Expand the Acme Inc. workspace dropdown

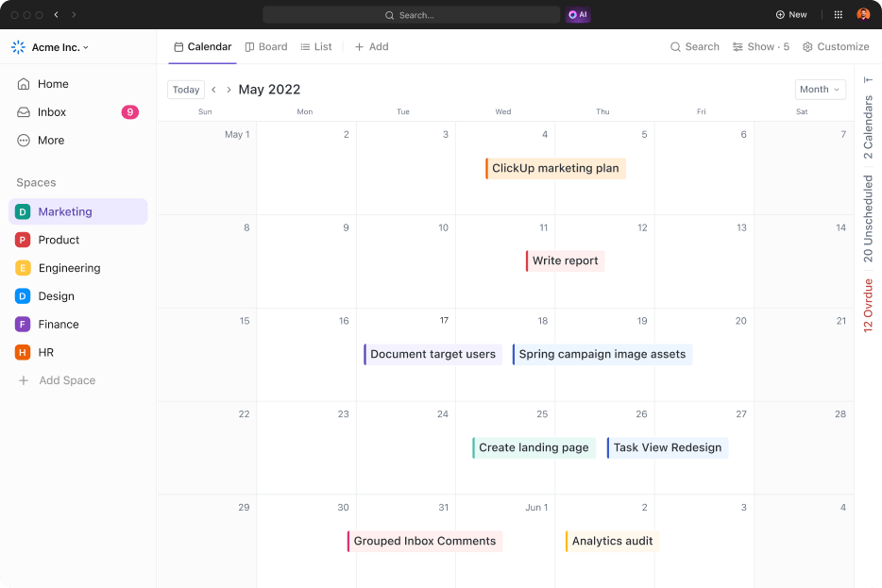[x=86, y=48]
